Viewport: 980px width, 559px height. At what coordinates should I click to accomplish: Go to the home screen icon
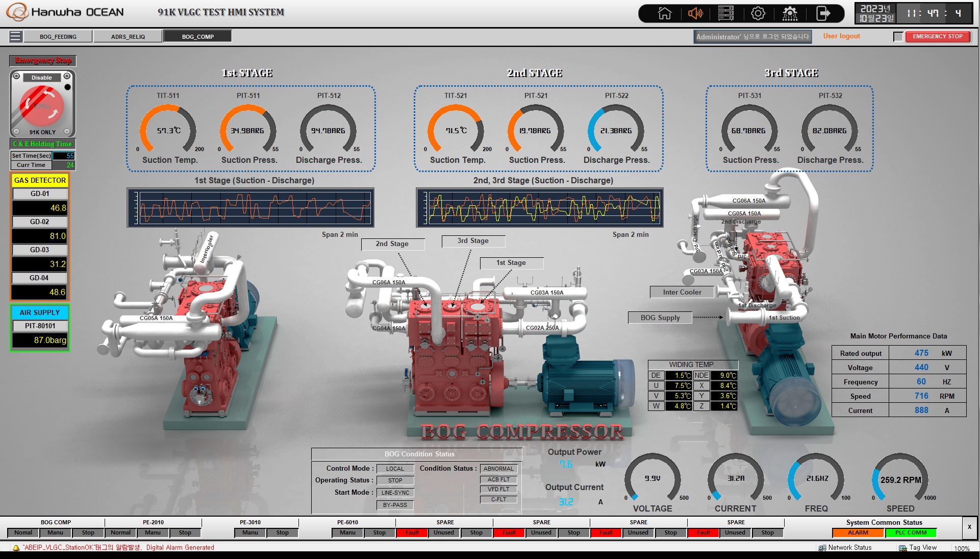[665, 13]
